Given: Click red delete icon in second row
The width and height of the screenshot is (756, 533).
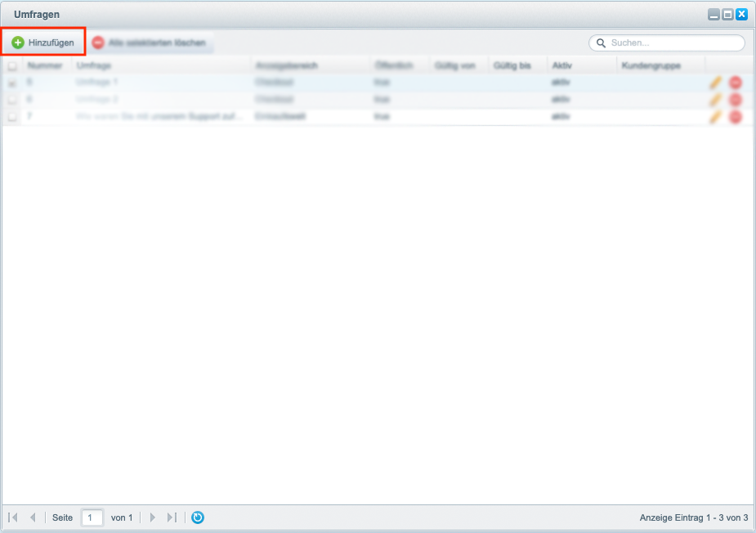Looking at the screenshot, I should [736, 100].
